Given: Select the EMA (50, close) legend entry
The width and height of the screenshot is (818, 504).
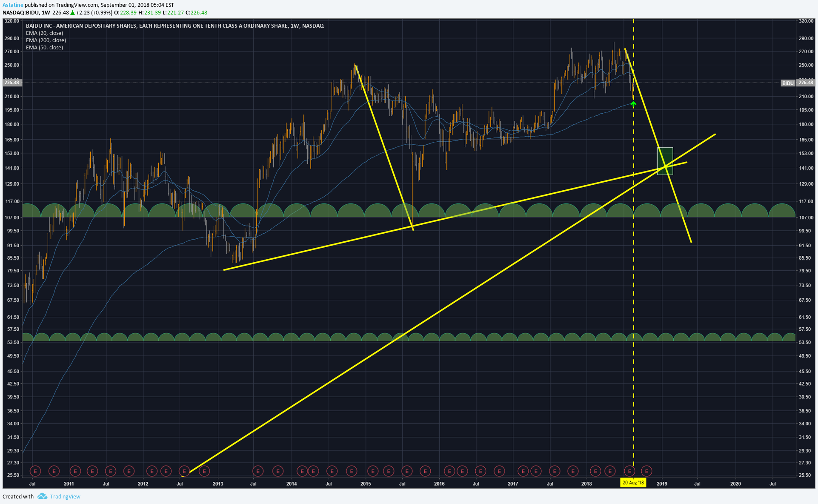Looking at the screenshot, I should point(44,47).
